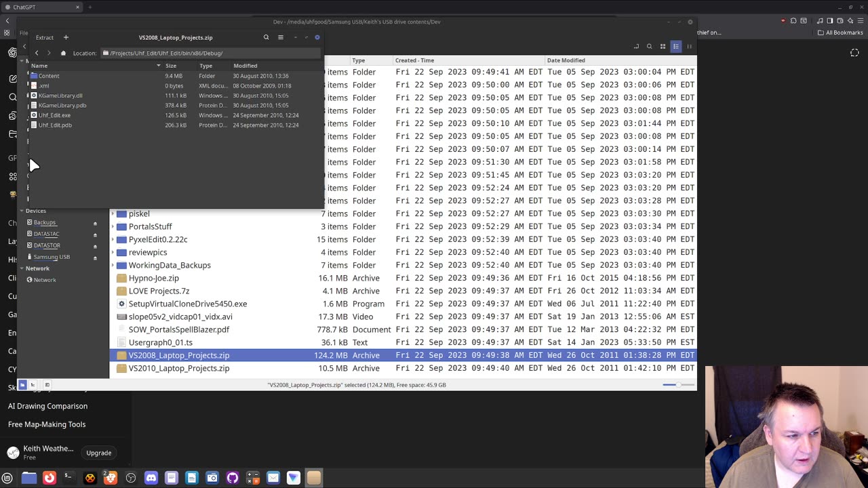Open the Free Map-Making Tools chat
This screenshot has width=868, height=488.
click(47, 424)
